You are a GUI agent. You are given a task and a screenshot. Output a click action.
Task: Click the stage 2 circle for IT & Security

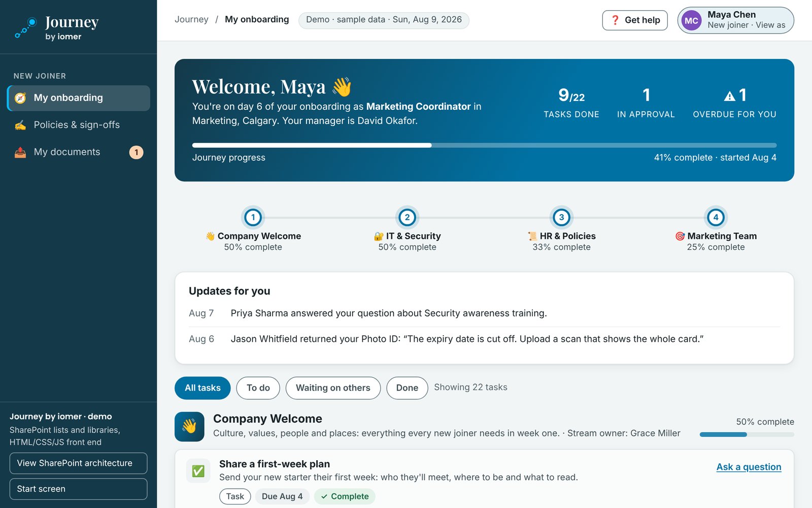tap(407, 217)
